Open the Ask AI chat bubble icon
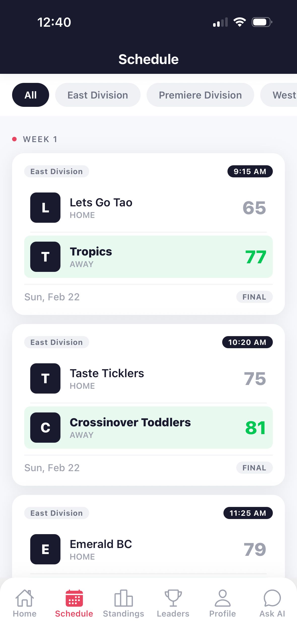 (x=272, y=598)
